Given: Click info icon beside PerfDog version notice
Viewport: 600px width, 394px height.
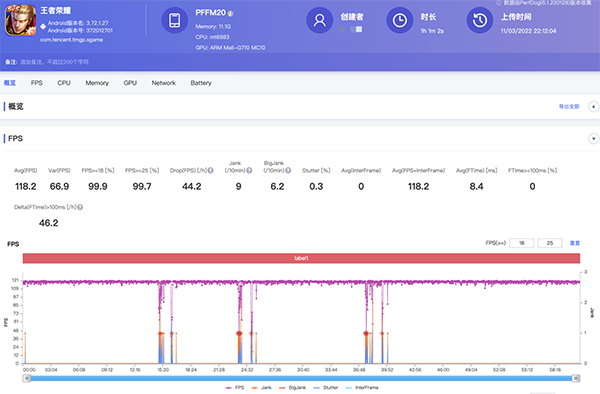Looking at the screenshot, I should point(499,3).
